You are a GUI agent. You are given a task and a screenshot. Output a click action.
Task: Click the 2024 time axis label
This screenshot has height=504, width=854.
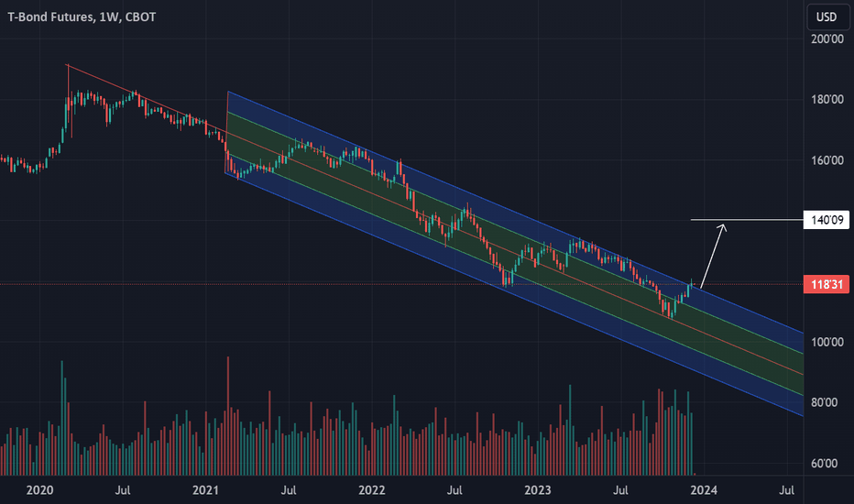pos(704,490)
